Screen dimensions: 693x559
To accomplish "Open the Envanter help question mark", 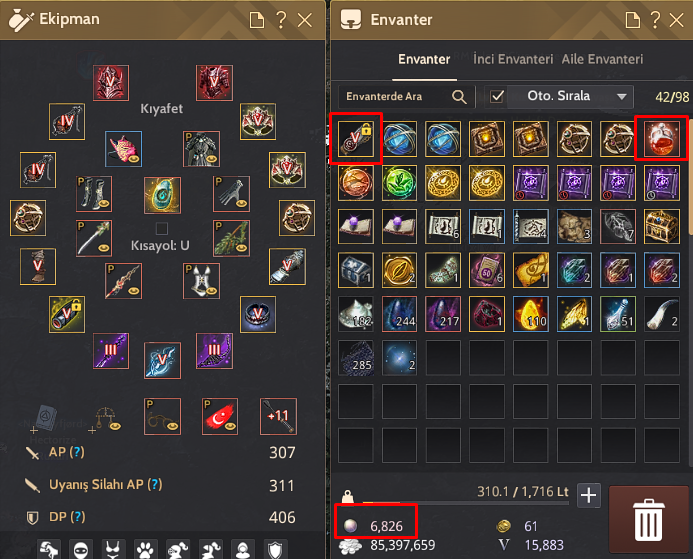I will [655, 20].
